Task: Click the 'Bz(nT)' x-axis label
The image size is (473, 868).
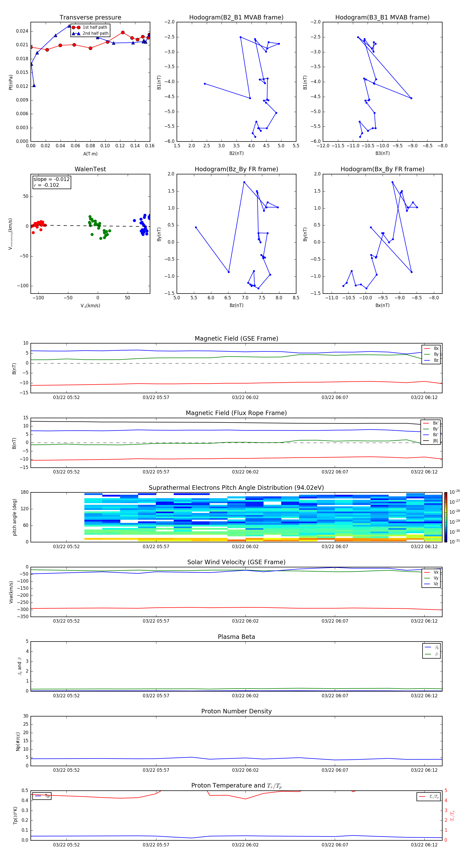Action: point(236,305)
